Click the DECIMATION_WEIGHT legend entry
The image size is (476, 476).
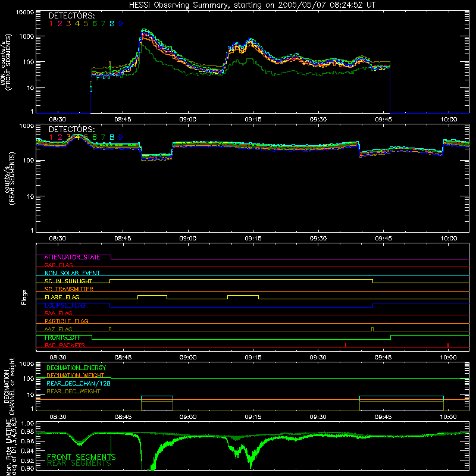coord(76,375)
